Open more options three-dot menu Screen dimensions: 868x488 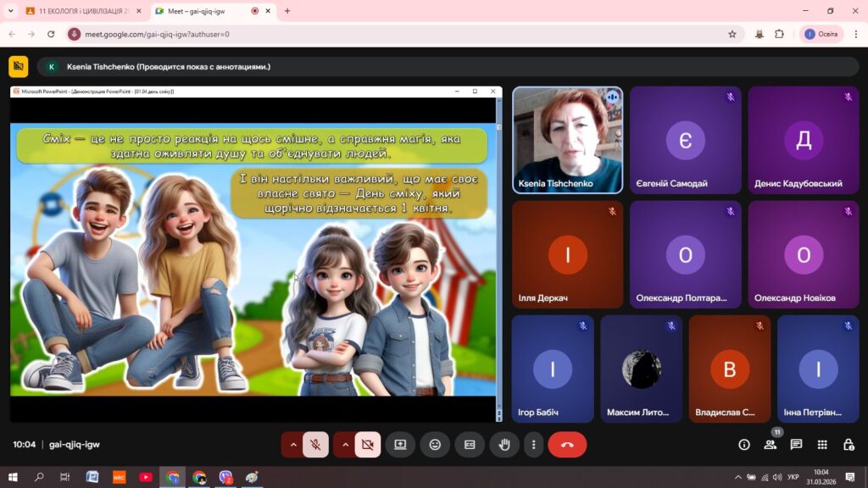(x=533, y=444)
